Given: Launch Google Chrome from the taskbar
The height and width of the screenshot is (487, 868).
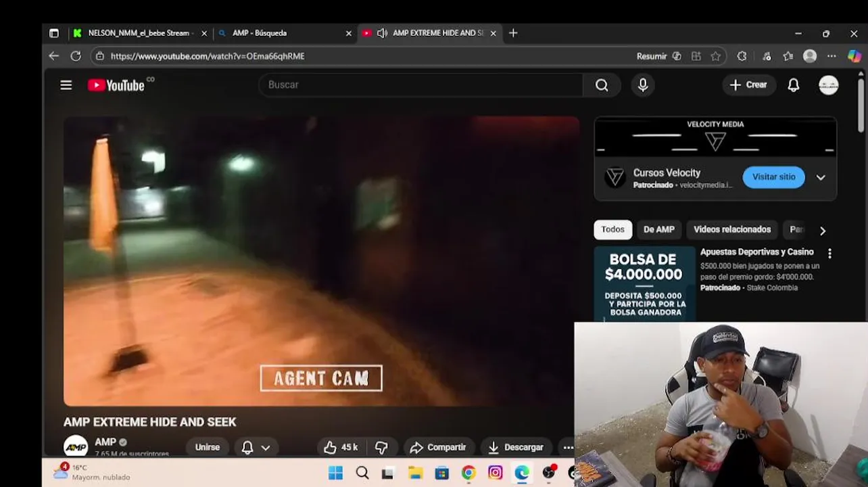Looking at the screenshot, I should 468,473.
